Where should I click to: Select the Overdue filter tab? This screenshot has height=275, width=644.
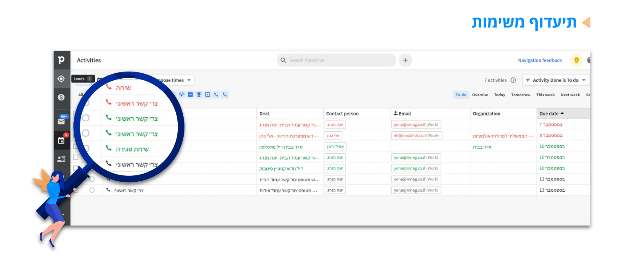tap(480, 95)
